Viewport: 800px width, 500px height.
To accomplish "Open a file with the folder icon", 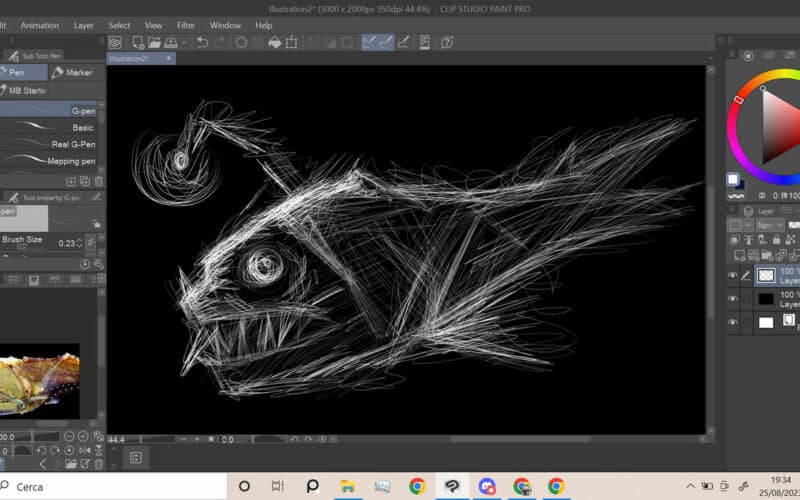I will pyautogui.click(x=155, y=42).
